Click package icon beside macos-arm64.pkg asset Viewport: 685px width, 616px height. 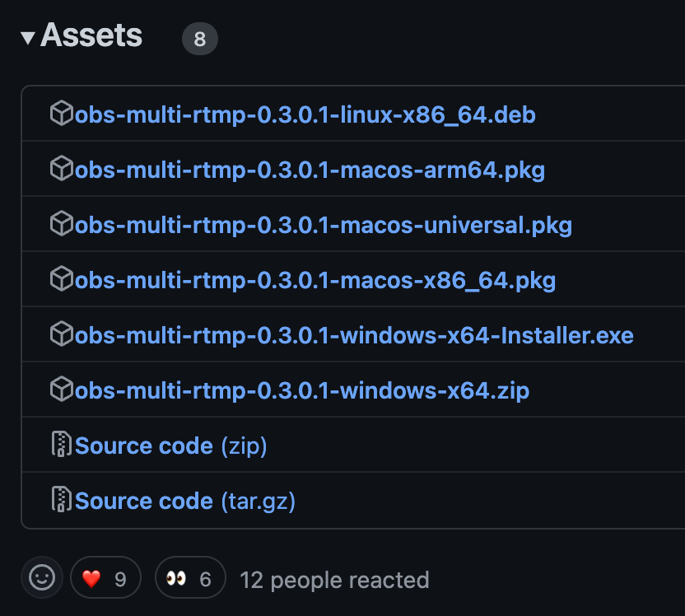[62, 169]
